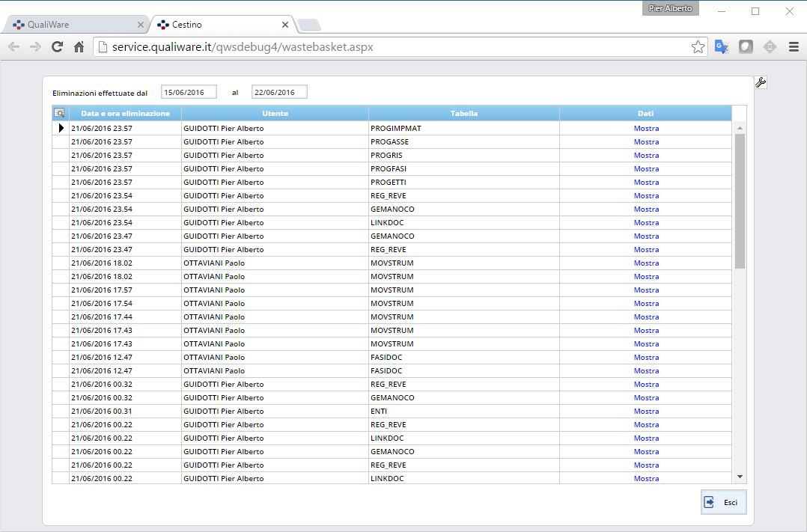Click the search icon in table header

pos(60,114)
